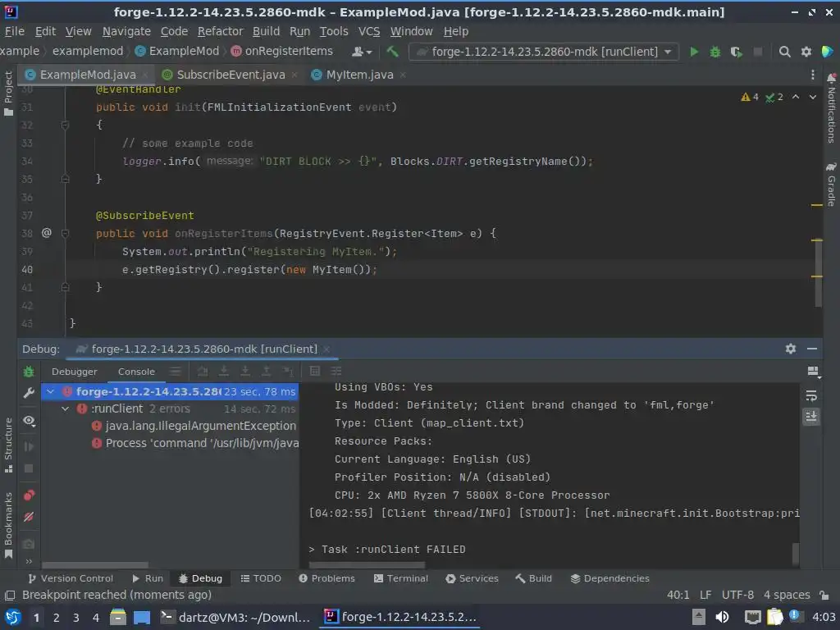Collapse the forge-1.12.2 root tree node
This screenshot has width=840, height=630.
coord(50,391)
